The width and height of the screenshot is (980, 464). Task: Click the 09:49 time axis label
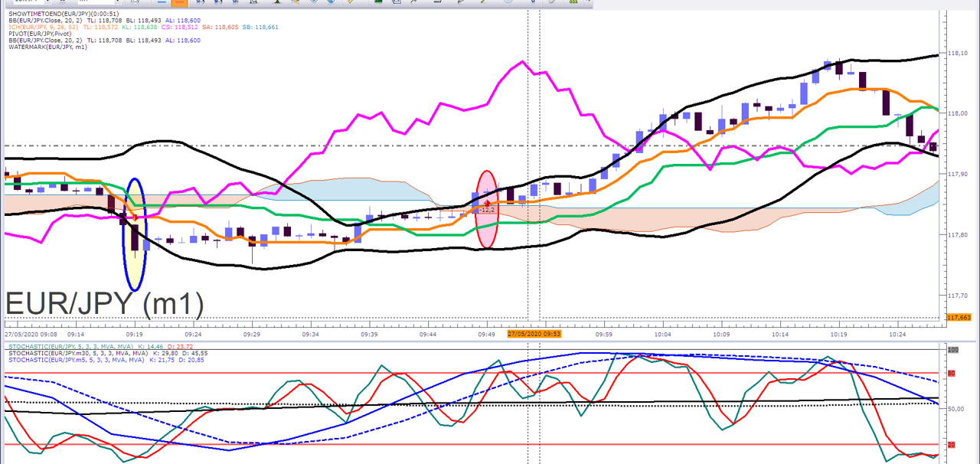486,334
